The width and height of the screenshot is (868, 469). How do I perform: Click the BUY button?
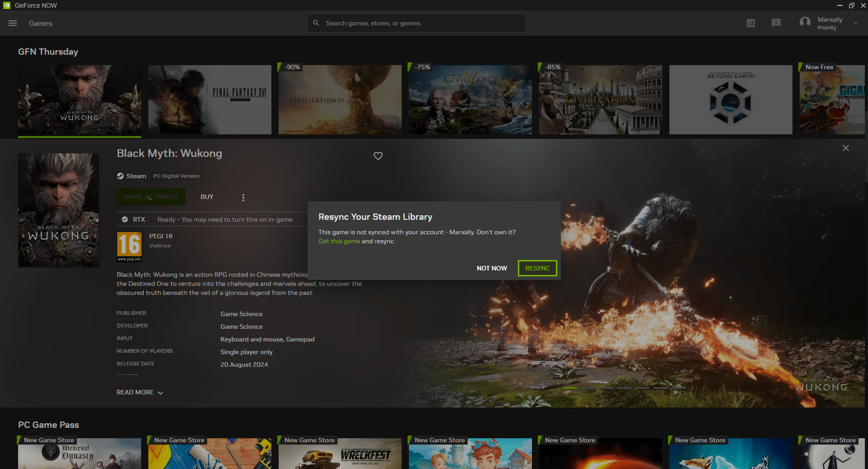click(206, 197)
